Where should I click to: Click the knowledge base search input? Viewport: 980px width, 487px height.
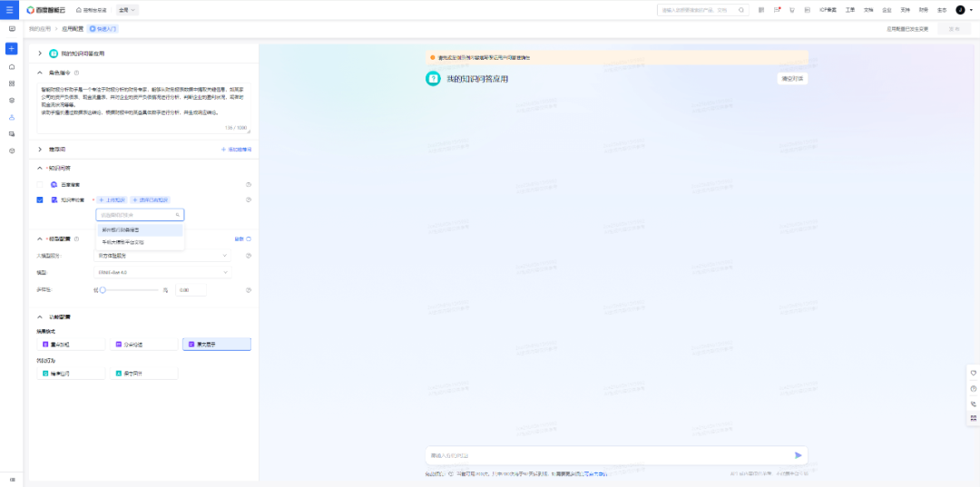[x=140, y=215]
